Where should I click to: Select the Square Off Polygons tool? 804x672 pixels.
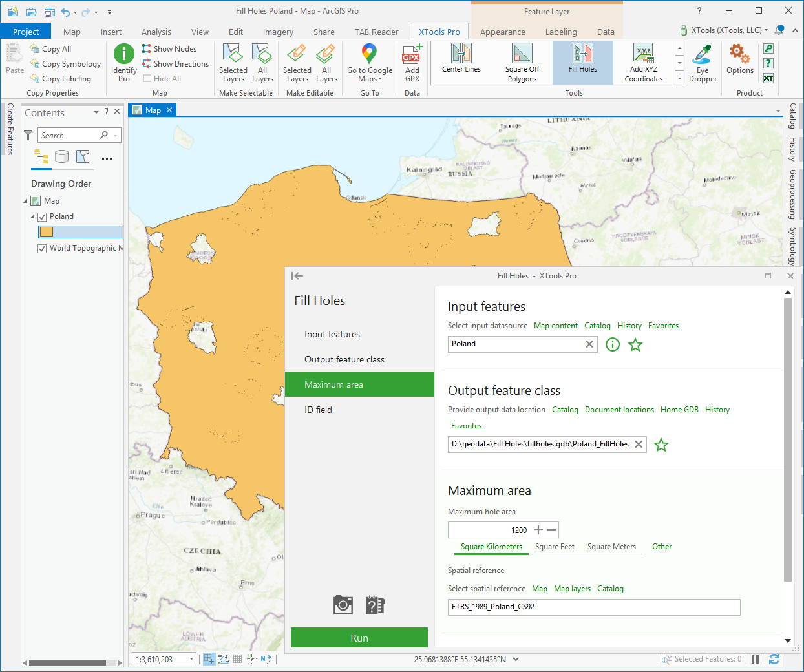(522, 63)
